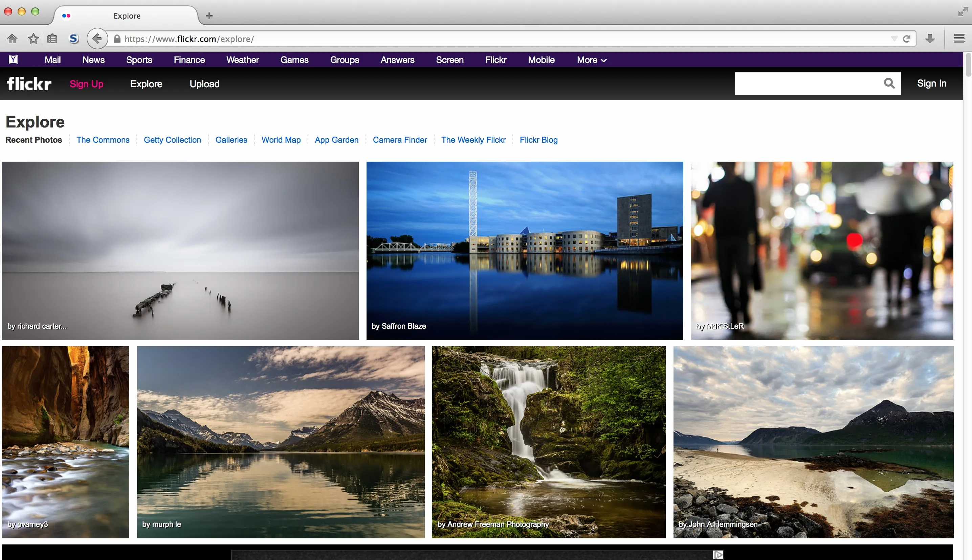Expand the More dropdown in Yahoo bar

(x=592, y=60)
